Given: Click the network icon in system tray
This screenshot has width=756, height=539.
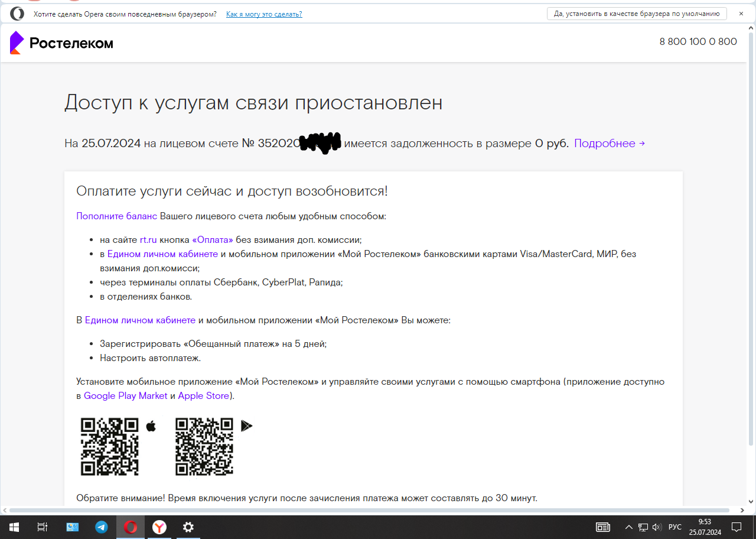Looking at the screenshot, I should [643, 527].
